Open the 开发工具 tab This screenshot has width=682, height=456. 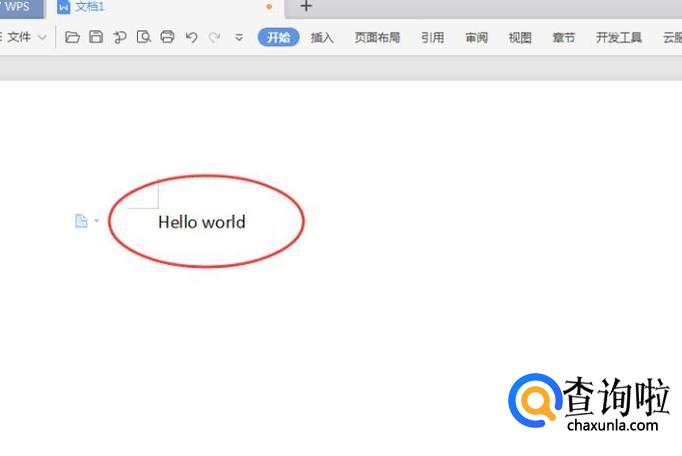[x=619, y=38]
